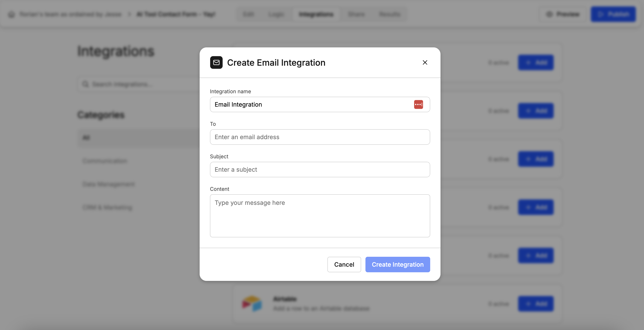The image size is (644, 330).
Task: Open the Share tab
Action: (356, 14)
